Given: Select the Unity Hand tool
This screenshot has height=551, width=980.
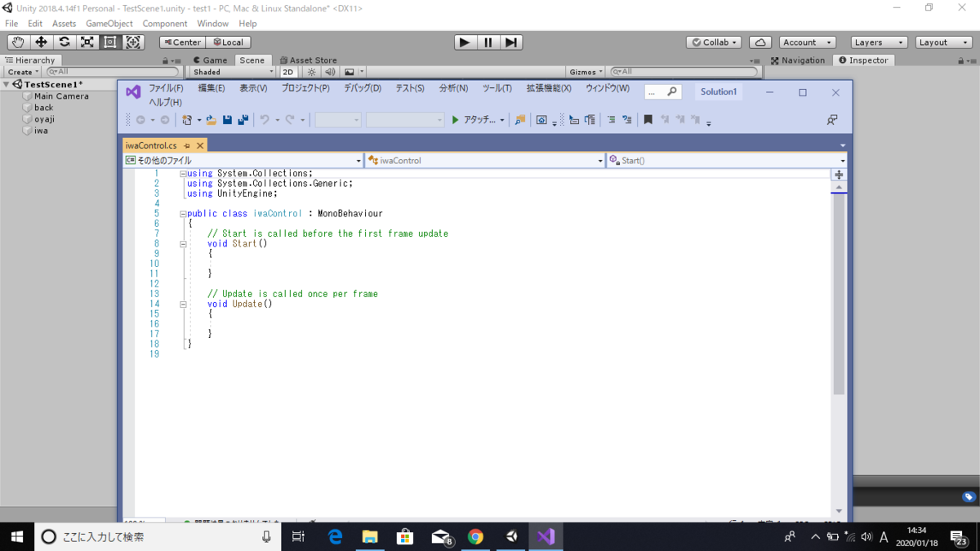Looking at the screenshot, I should coord(18,42).
